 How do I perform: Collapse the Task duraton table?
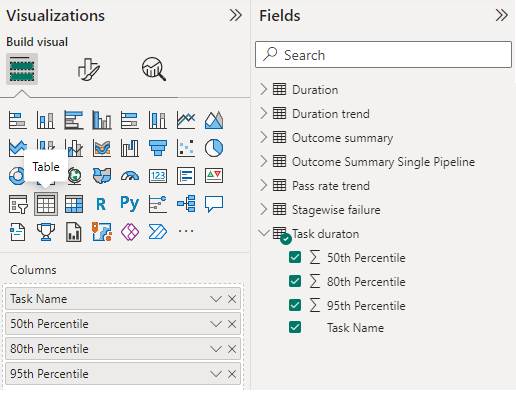pyautogui.click(x=264, y=233)
